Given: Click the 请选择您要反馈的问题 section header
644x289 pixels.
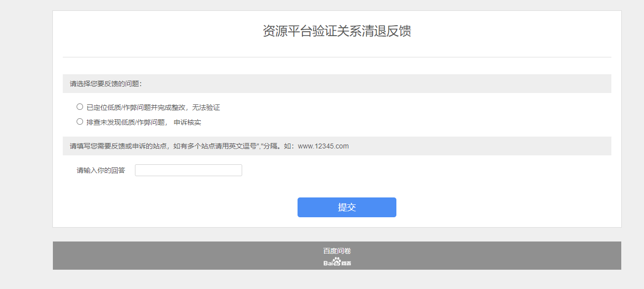Looking at the screenshot, I should [106, 84].
